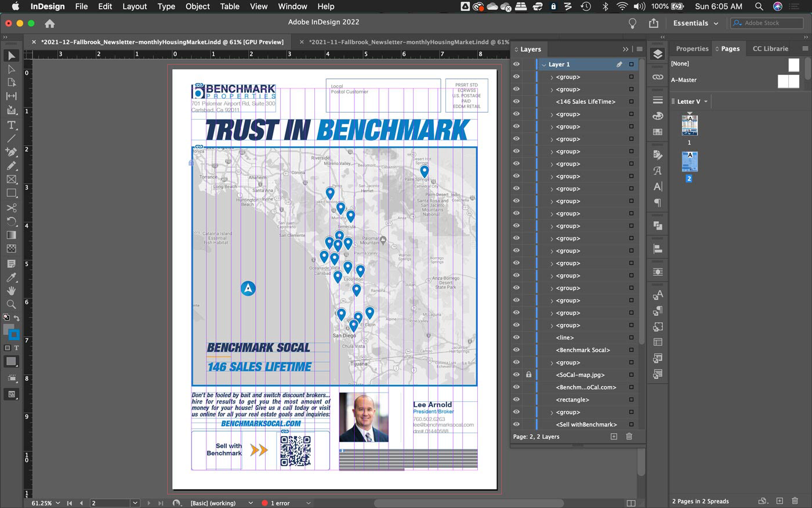The height and width of the screenshot is (508, 812).
Task: Click the gray Fill color swatch
Action: point(8,330)
